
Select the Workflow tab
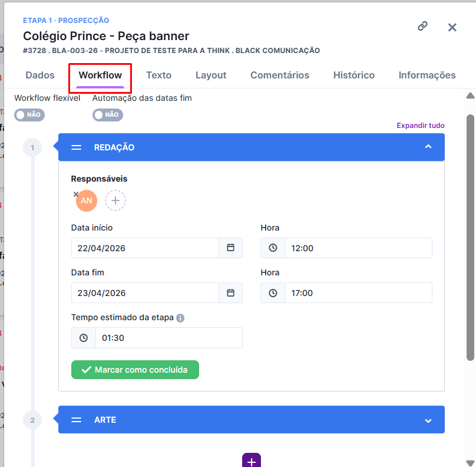pyautogui.click(x=100, y=75)
